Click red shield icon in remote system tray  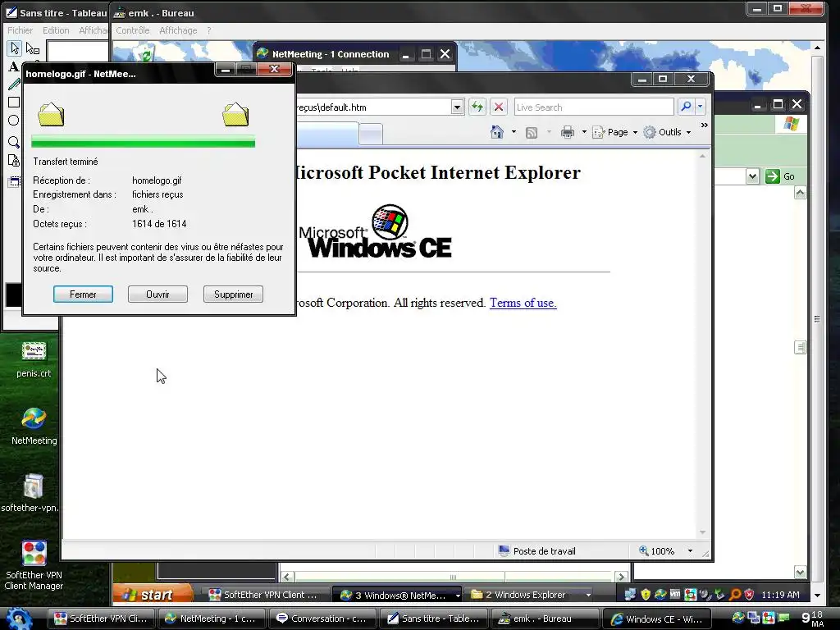coord(749,595)
